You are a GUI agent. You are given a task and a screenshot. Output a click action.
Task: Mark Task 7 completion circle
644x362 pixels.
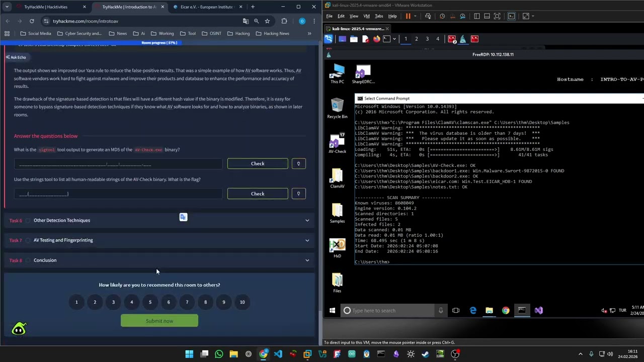click(x=28, y=240)
